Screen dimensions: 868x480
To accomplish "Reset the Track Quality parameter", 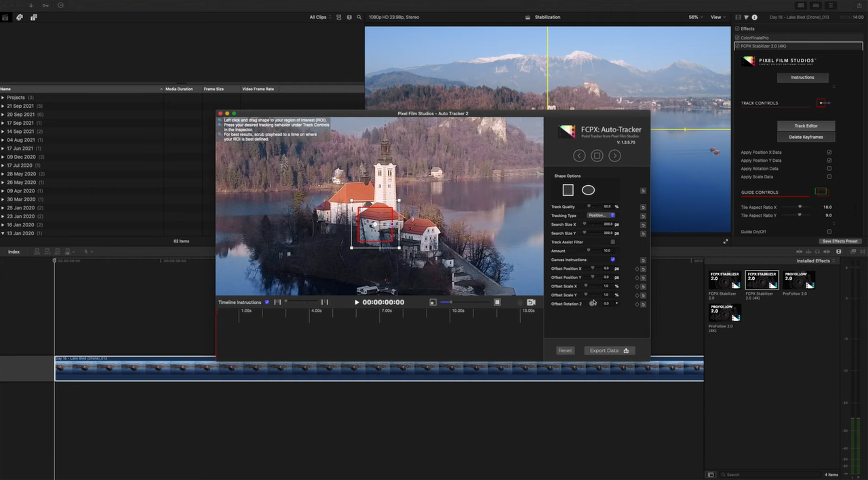I will [x=643, y=207].
